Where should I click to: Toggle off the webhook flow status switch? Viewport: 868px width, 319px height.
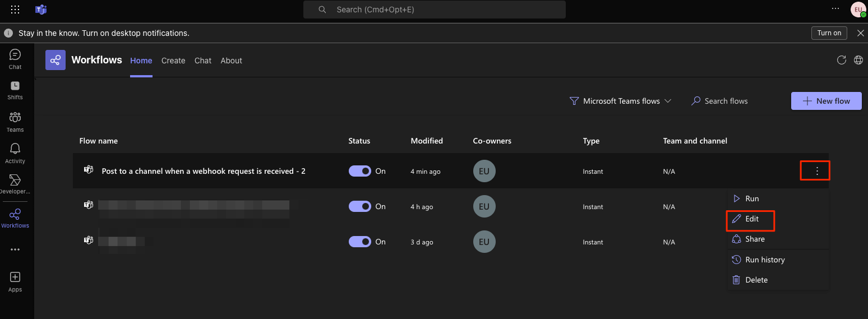[360, 171]
